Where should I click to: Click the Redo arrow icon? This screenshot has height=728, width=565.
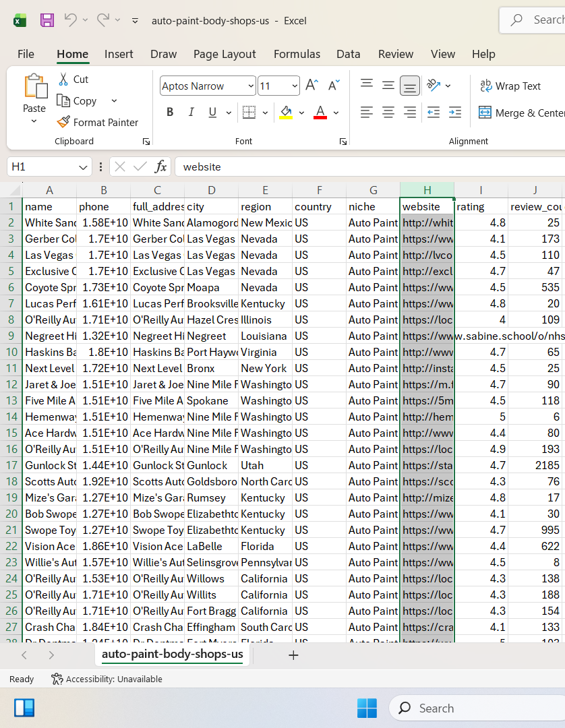point(102,20)
